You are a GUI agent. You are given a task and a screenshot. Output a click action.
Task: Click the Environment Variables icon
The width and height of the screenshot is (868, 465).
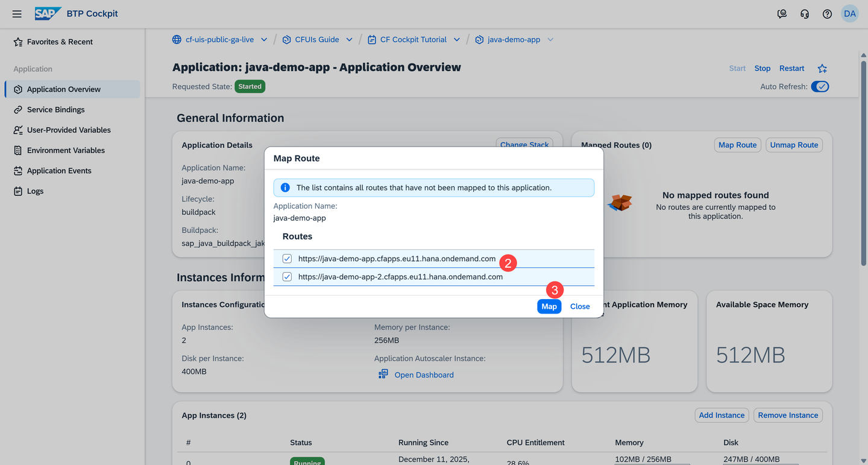point(18,150)
